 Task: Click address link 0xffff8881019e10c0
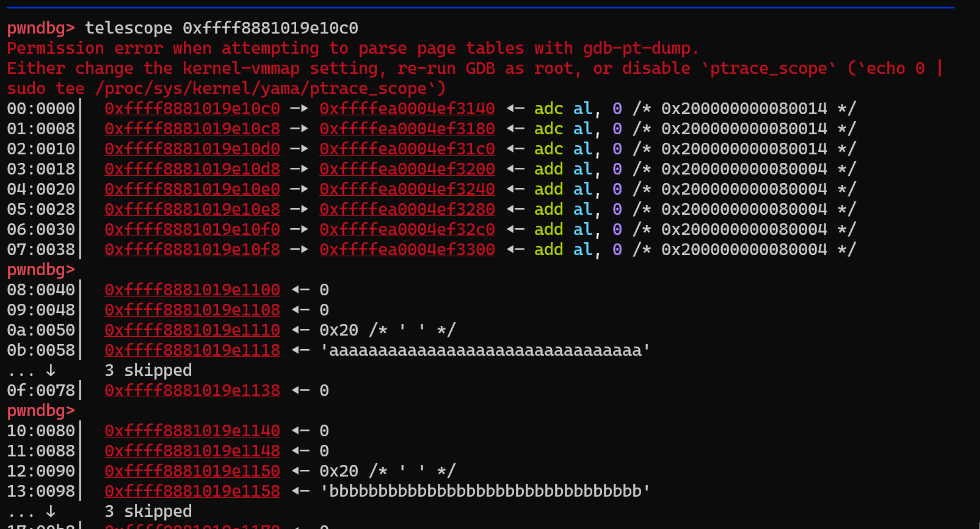click(192, 109)
